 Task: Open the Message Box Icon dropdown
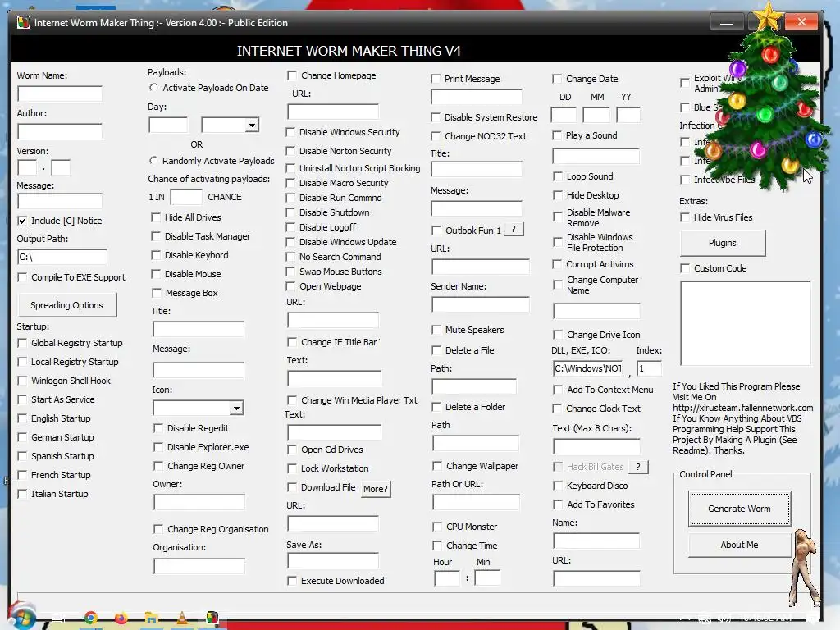pyautogui.click(x=236, y=409)
